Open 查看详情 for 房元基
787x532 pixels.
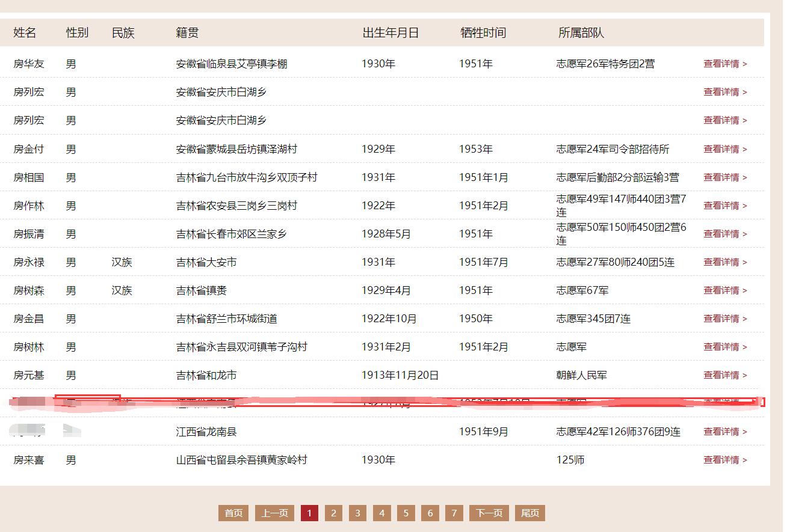(x=725, y=375)
